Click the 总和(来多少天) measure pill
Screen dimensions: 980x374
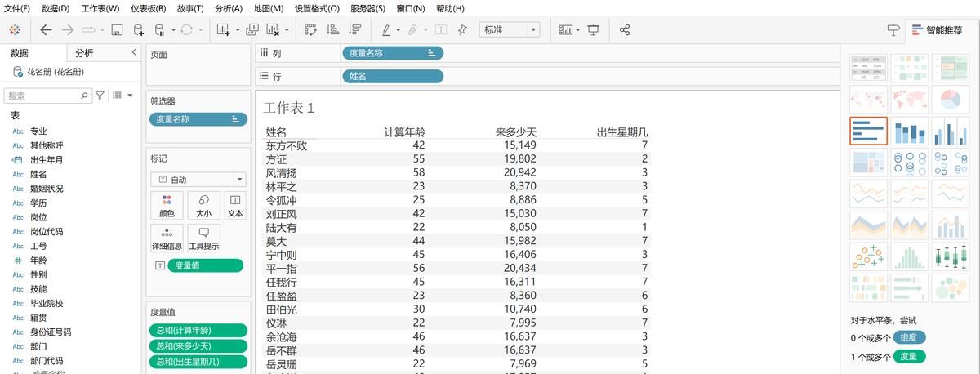(x=198, y=345)
